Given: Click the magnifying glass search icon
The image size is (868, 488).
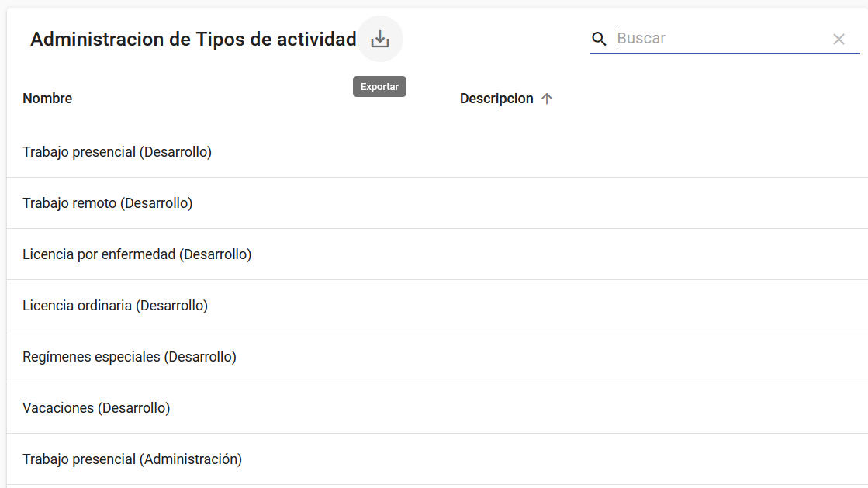Looking at the screenshot, I should (599, 39).
